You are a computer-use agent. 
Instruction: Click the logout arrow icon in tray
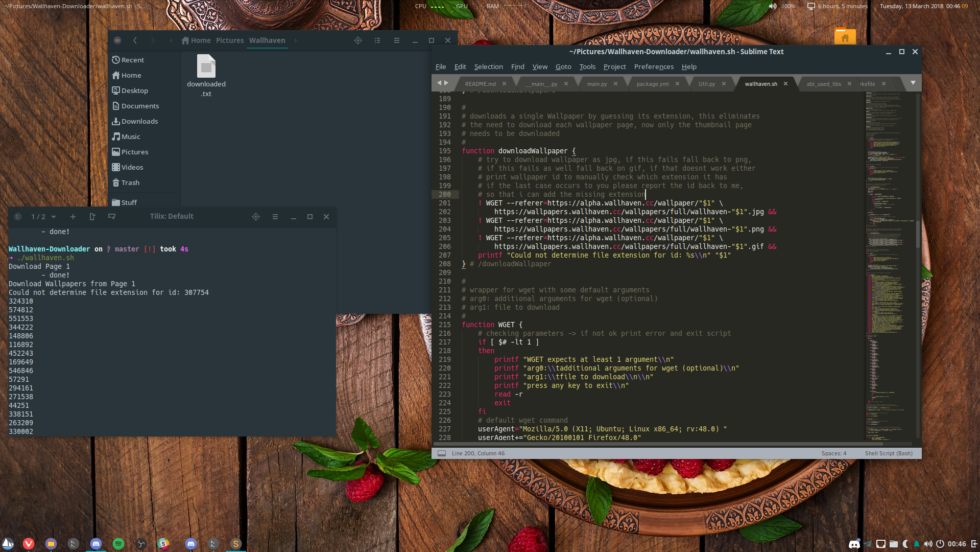point(974,544)
